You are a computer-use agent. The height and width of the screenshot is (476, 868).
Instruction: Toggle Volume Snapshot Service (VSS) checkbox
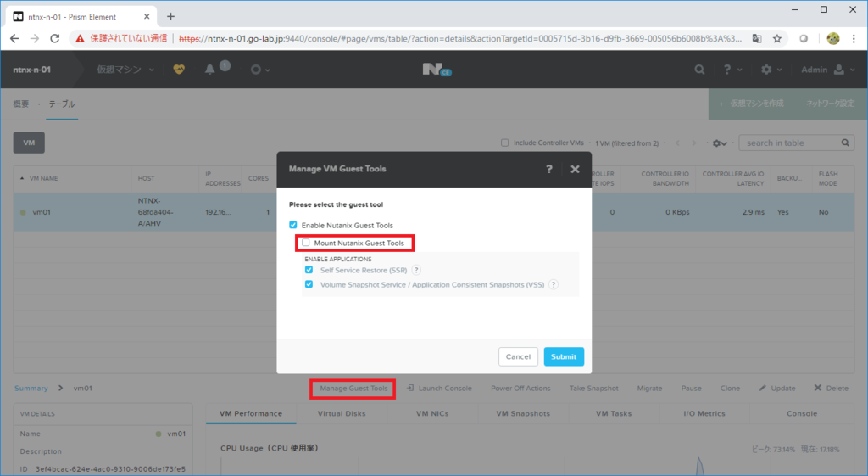point(309,283)
